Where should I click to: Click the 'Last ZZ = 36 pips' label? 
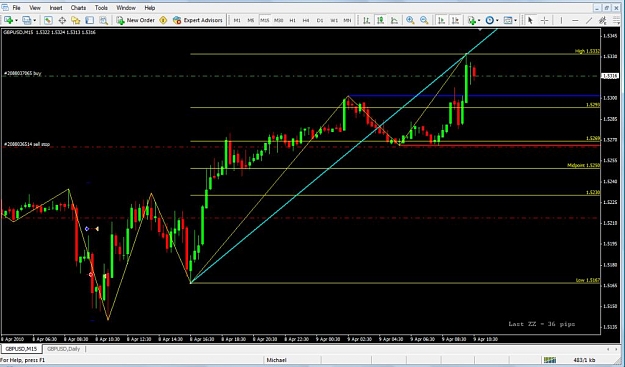point(542,324)
